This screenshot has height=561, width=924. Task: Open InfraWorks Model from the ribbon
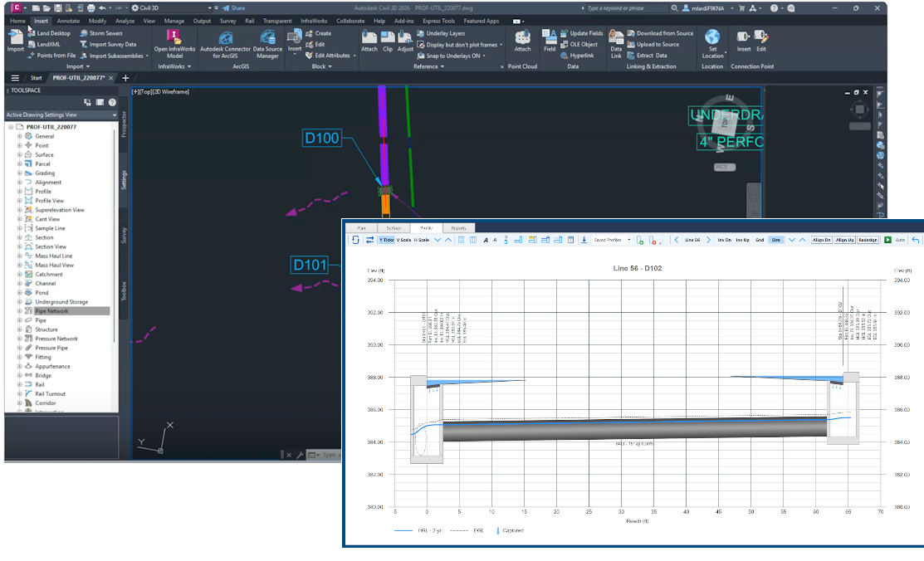tap(174, 44)
